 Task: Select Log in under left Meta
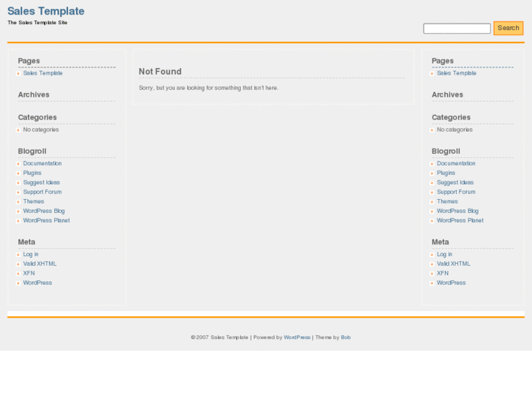coord(31,254)
